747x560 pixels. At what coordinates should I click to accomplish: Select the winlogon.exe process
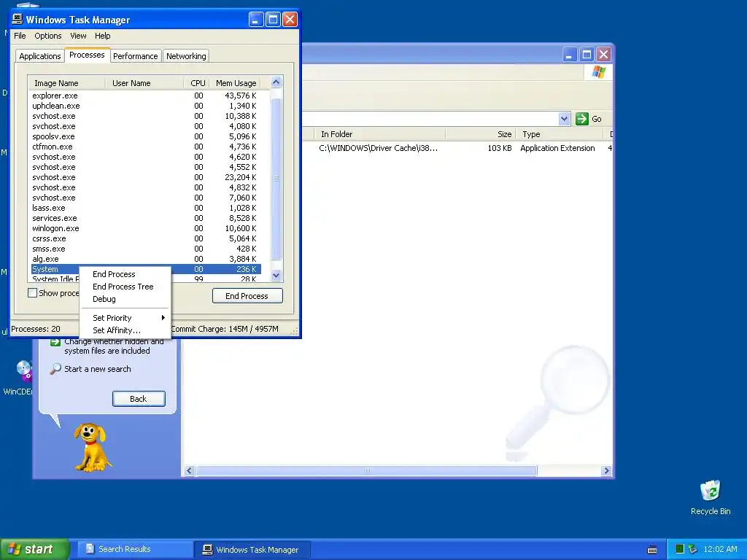coord(146,228)
